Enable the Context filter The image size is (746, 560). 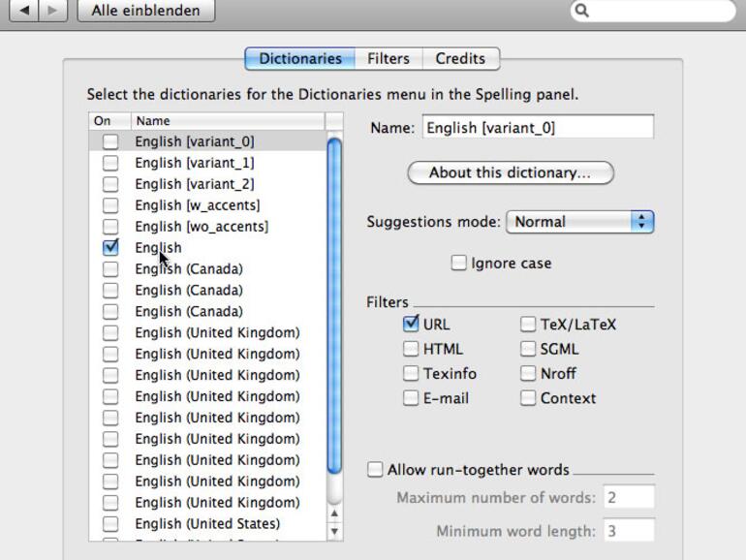pos(528,398)
